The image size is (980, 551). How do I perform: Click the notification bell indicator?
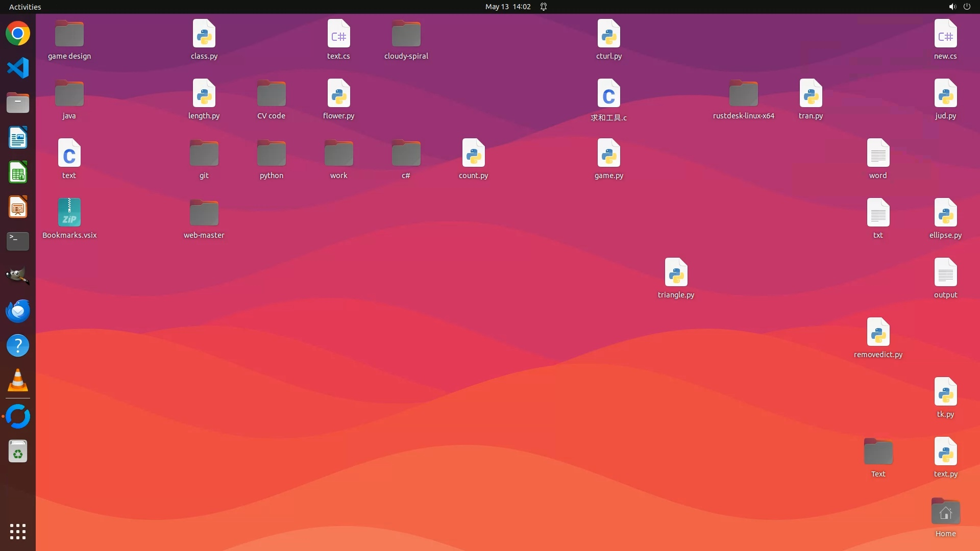[544, 7]
